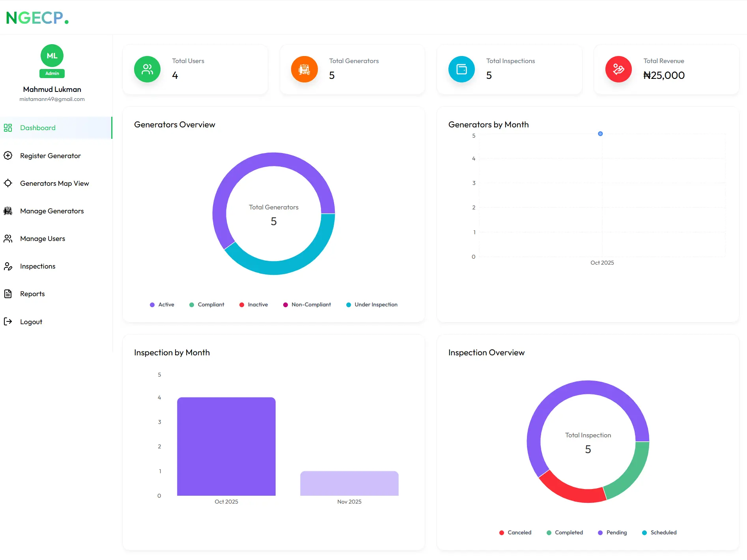
Task: Click the ML profile avatar
Action: coord(52,56)
